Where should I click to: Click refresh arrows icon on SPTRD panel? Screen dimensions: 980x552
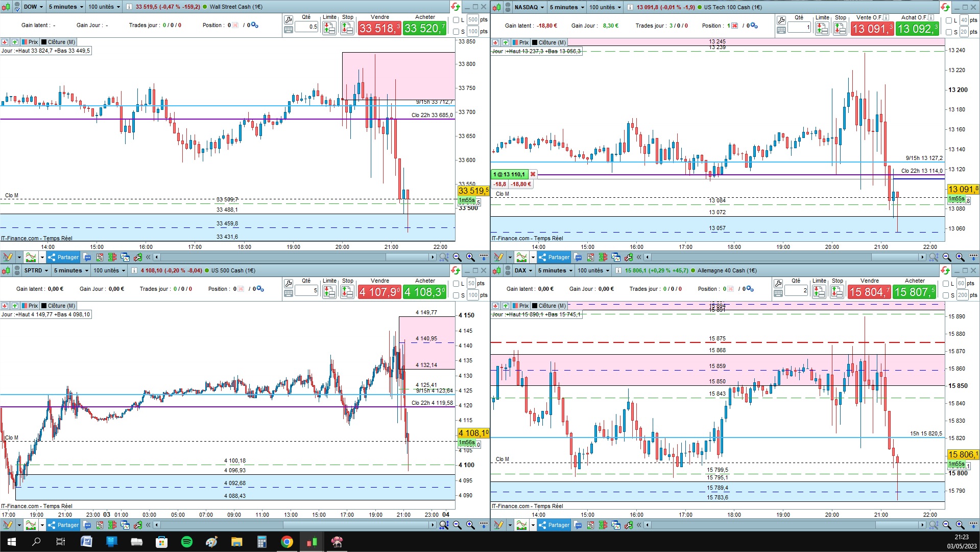coord(455,270)
